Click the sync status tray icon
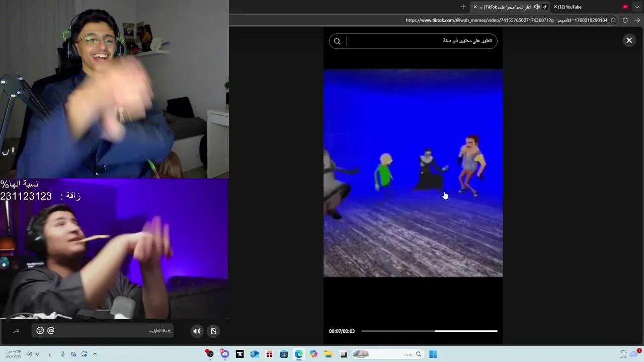 [x=84, y=354]
